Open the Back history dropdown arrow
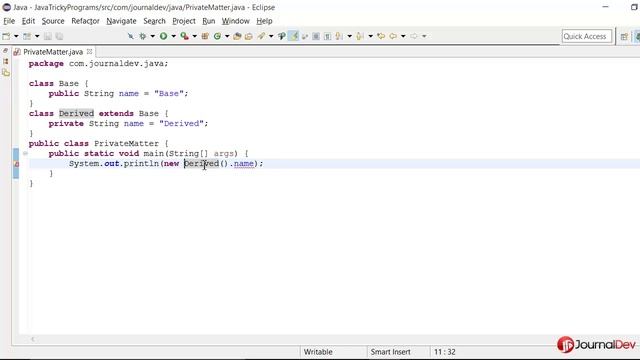 (403, 36)
